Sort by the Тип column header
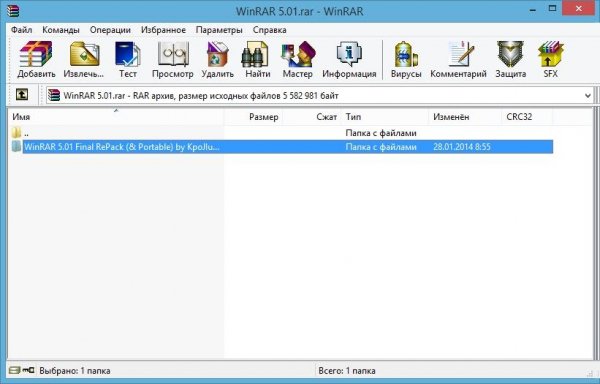 point(385,117)
